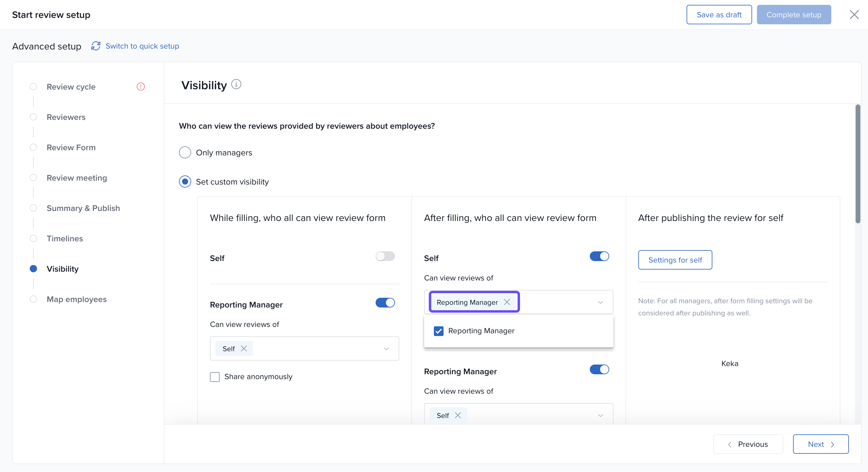The image size is (868, 472).
Task: Click the Save as draft button
Action: [x=719, y=15]
